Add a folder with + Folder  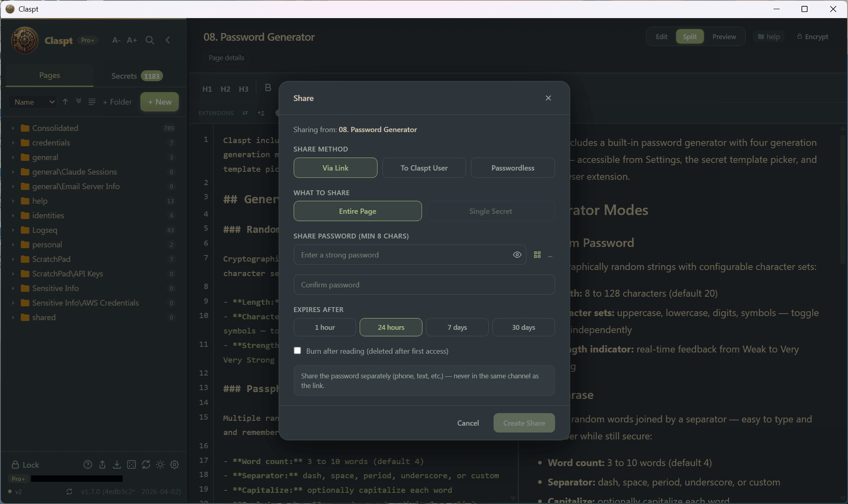click(117, 102)
